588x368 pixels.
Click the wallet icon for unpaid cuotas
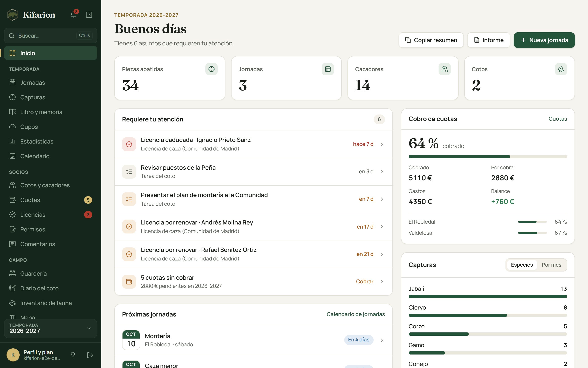[129, 282]
